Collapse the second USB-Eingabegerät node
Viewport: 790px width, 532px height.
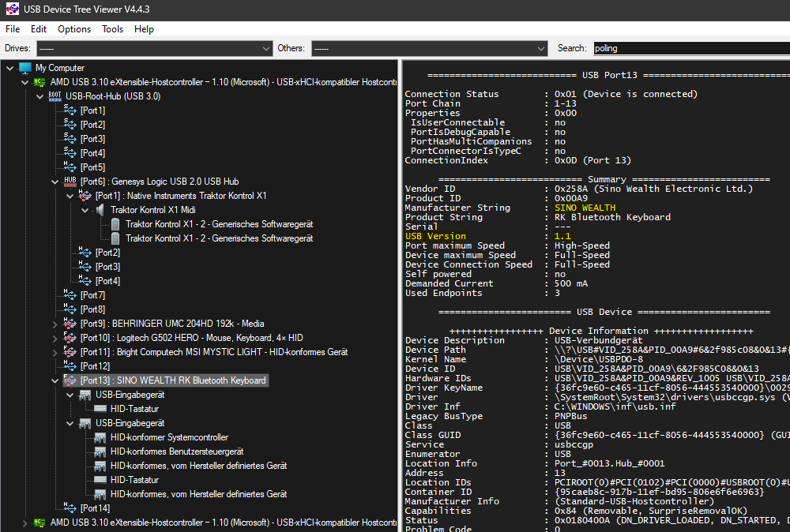click(70, 423)
